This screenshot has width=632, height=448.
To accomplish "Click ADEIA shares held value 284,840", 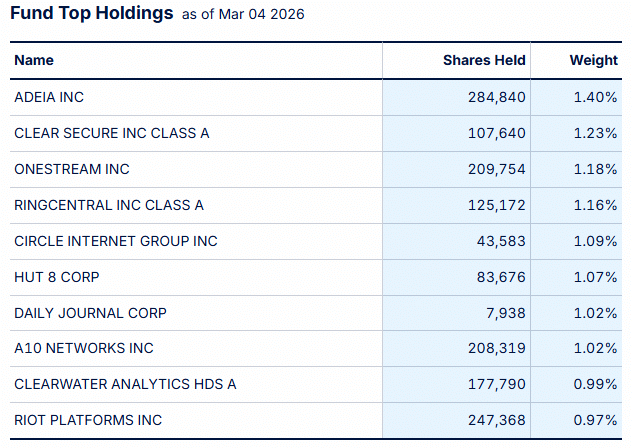I will (496, 97).
